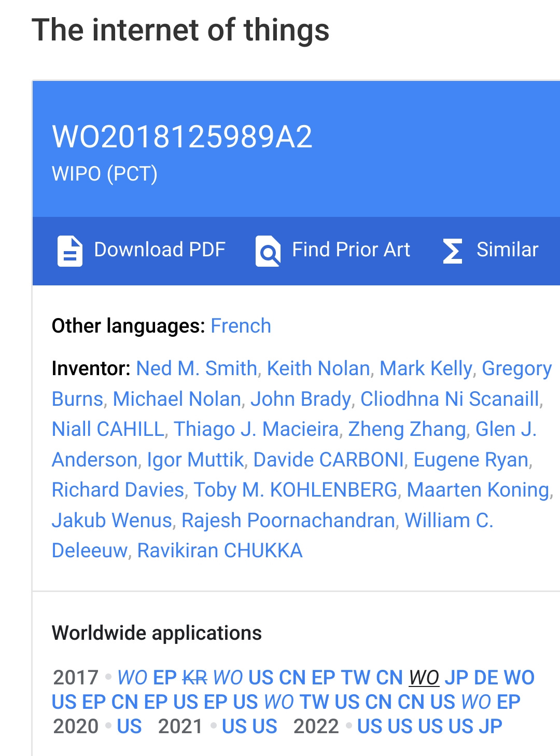
Task: Select Cliodhna Ni Scanaill link
Action: [x=450, y=399]
